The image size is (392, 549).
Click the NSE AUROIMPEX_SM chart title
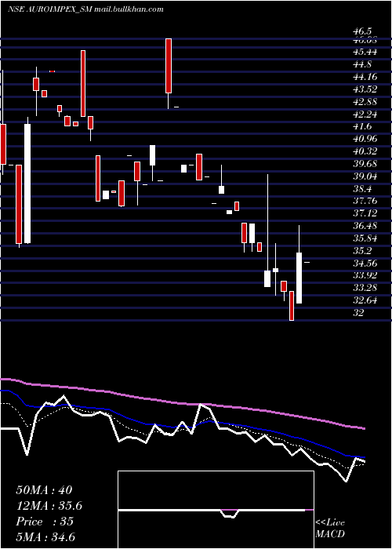pos(49,9)
